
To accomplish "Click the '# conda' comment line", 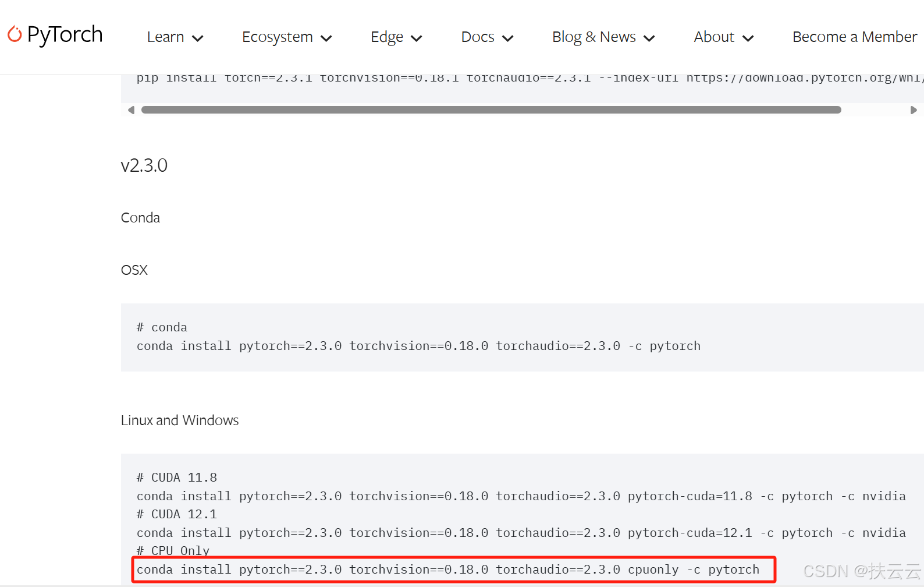I will [x=162, y=327].
